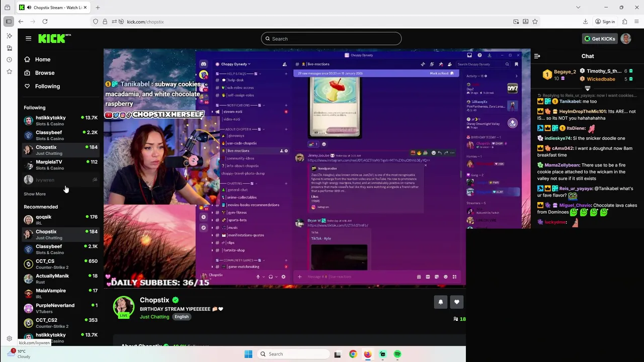Open Firefox application menu
The width and height of the screenshot is (644, 362).
tap(637, 22)
